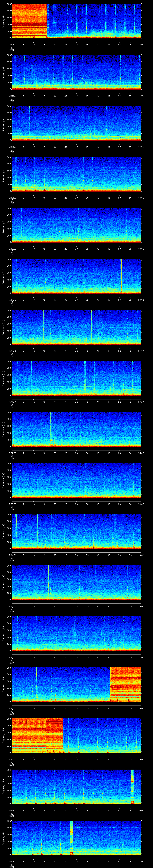Click the 26:00 end time label
The height and width of the screenshot is (868, 153).
coord(141,606)
